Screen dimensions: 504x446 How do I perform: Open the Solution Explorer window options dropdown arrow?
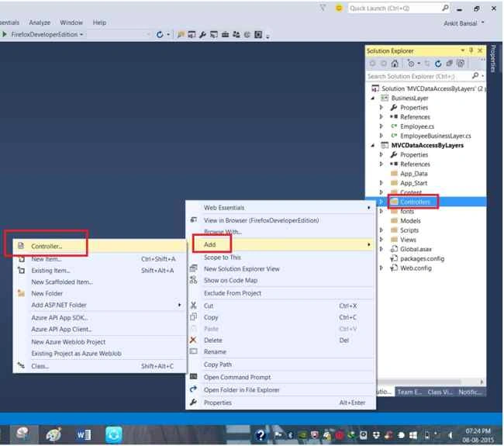[463, 50]
